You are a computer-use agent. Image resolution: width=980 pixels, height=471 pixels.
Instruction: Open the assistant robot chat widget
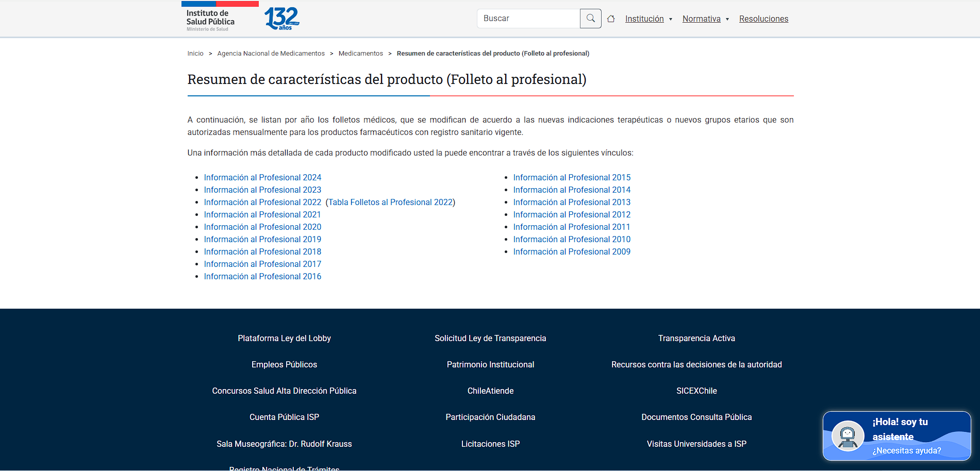point(896,436)
